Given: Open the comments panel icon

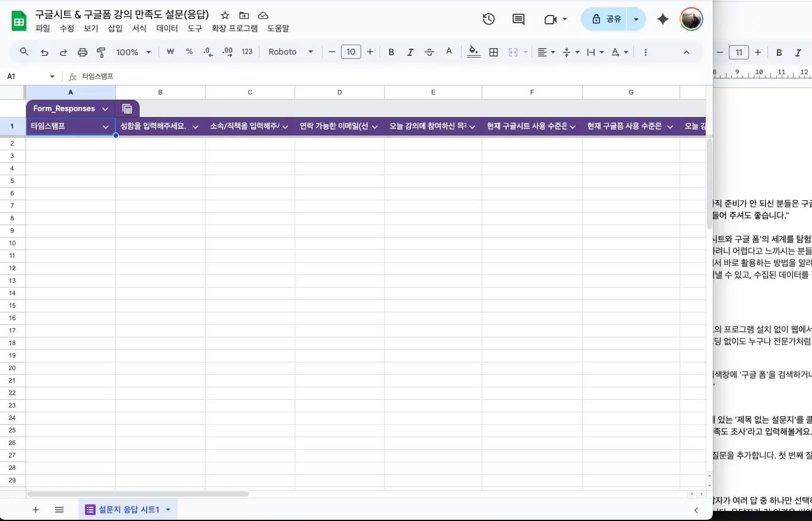Looking at the screenshot, I should coord(519,19).
